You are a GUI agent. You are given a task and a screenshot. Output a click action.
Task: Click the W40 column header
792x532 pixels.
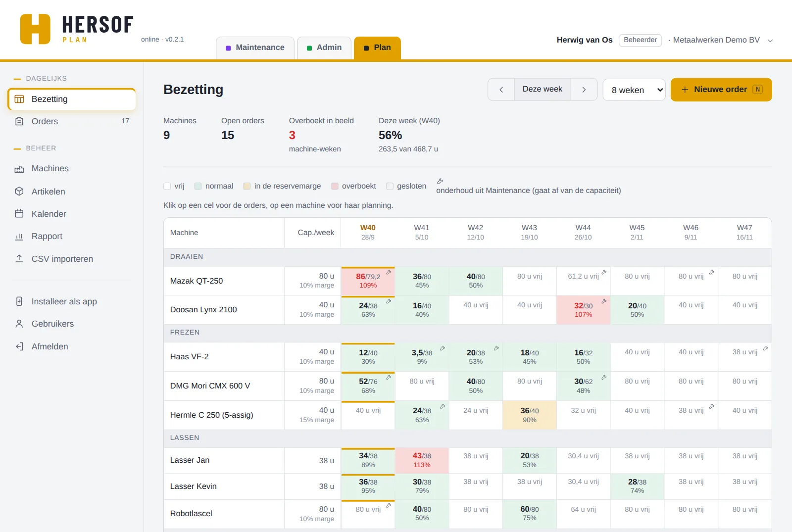[368, 232]
